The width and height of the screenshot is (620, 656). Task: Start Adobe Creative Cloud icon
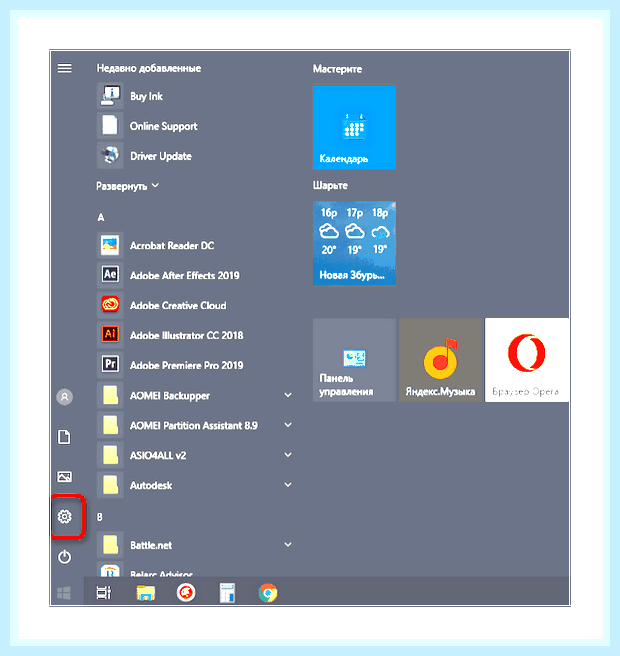point(110,305)
